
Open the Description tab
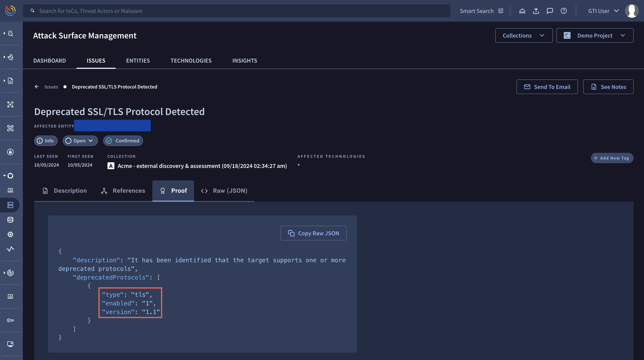[65, 191]
